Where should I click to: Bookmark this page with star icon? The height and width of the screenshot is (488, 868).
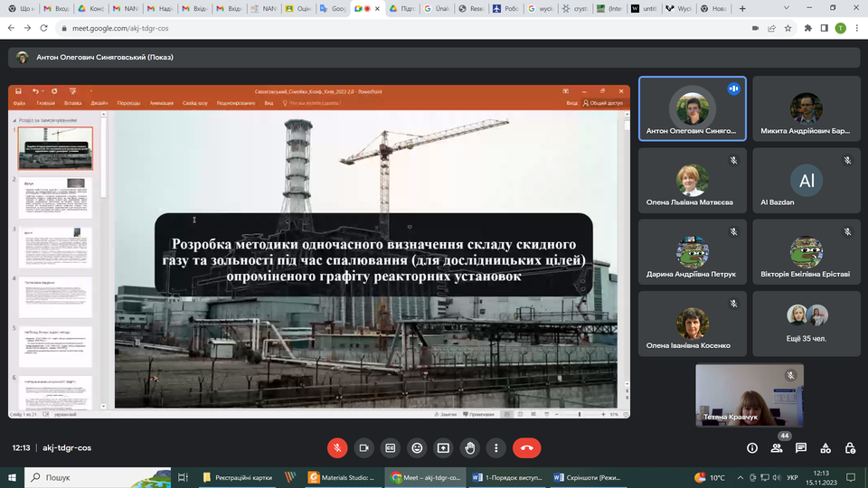pyautogui.click(x=789, y=28)
